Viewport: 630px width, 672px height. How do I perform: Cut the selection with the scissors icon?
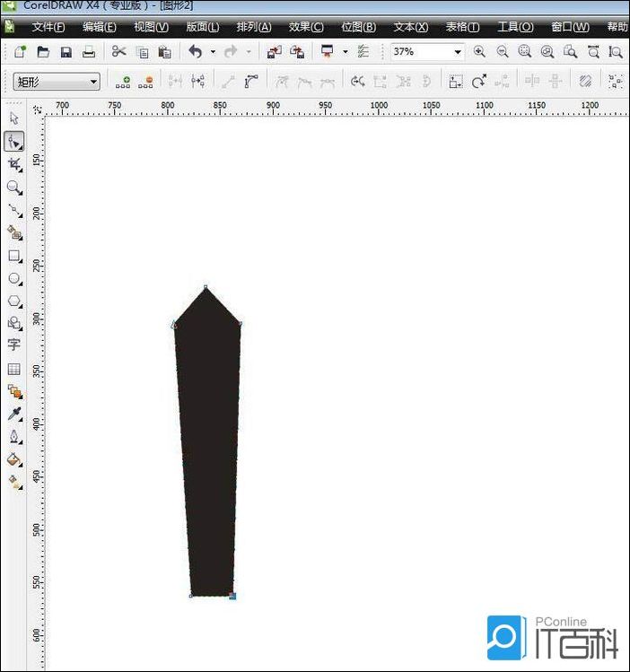click(118, 51)
